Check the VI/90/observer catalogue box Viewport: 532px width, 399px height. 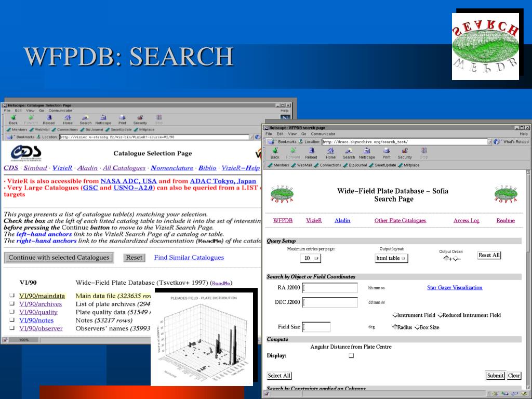(12, 328)
